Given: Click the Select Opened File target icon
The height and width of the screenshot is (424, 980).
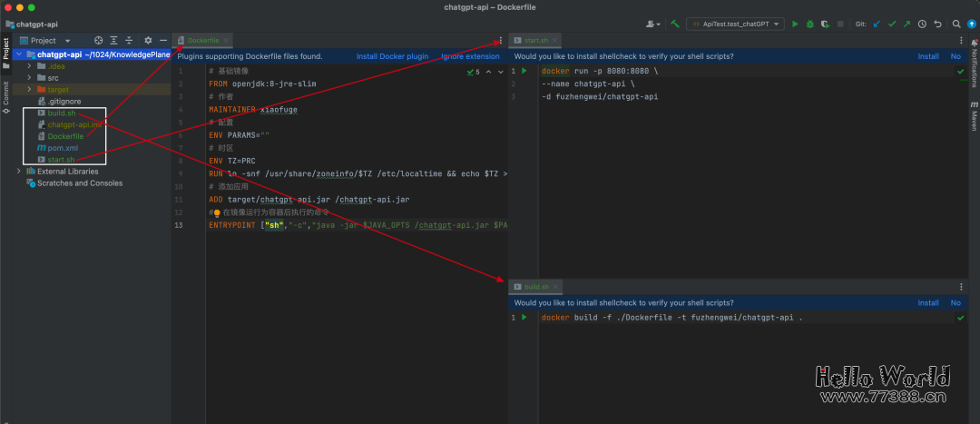Looking at the screenshot, I should point(98,41).
